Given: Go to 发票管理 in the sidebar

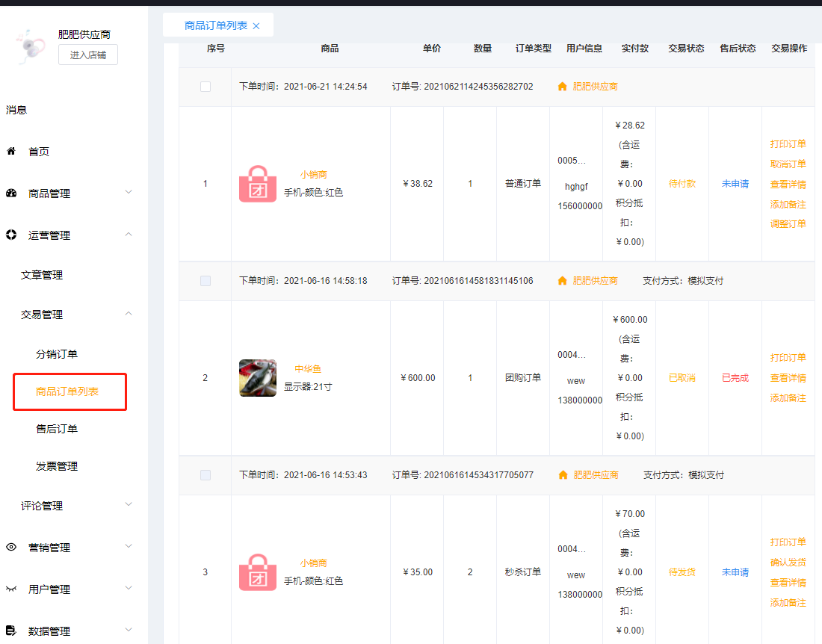Looking at the screenshot, I should 57,466.
